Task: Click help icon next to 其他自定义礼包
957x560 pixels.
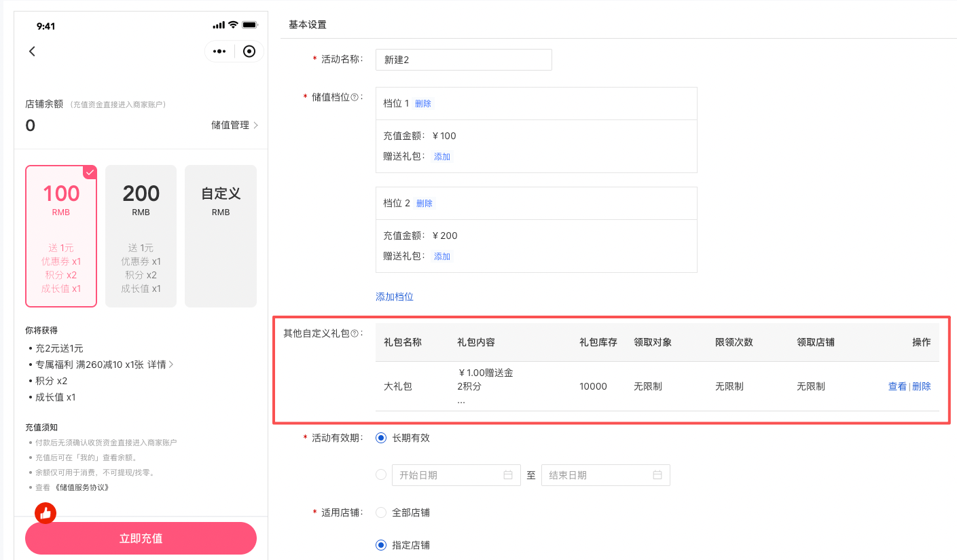Action: click(355, 333)
